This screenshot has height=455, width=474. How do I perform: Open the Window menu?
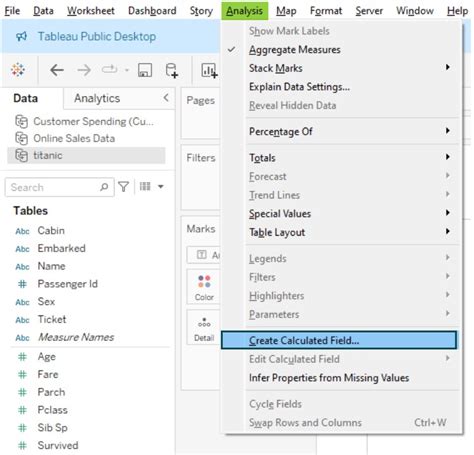click(x=415, y=11)
